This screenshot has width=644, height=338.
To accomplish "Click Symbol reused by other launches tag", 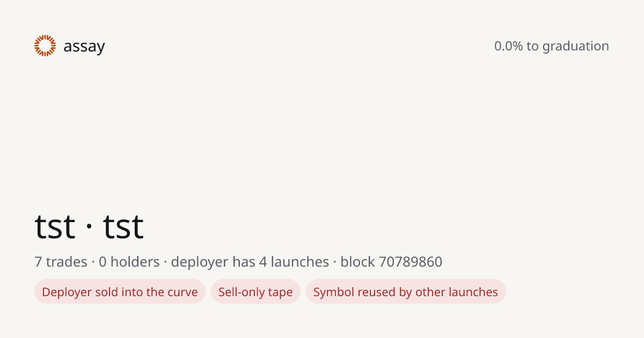I will coord(406,292).
